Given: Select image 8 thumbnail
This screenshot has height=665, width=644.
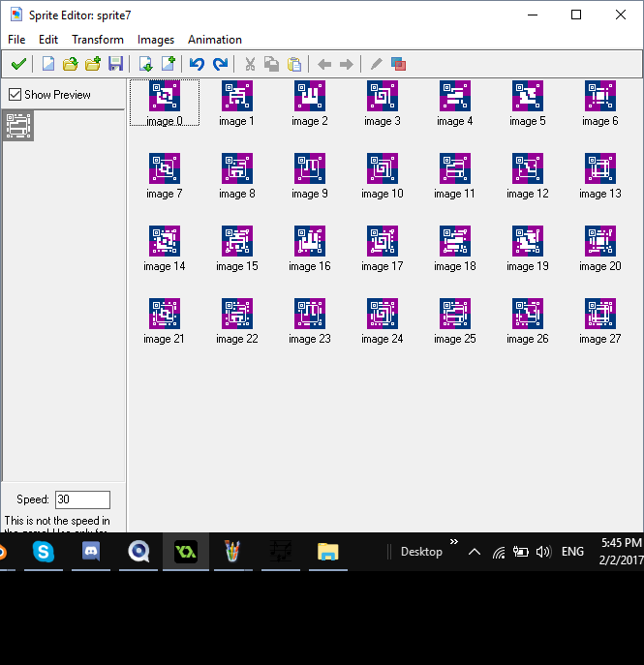Looking at the screenshot, I should tap(237, 168).
